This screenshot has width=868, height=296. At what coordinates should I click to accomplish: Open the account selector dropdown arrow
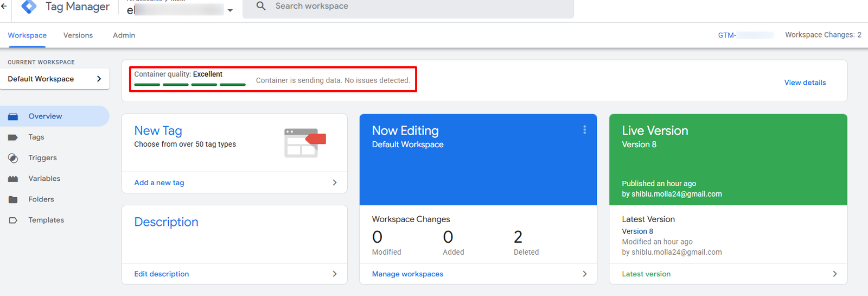click(230, 10)
